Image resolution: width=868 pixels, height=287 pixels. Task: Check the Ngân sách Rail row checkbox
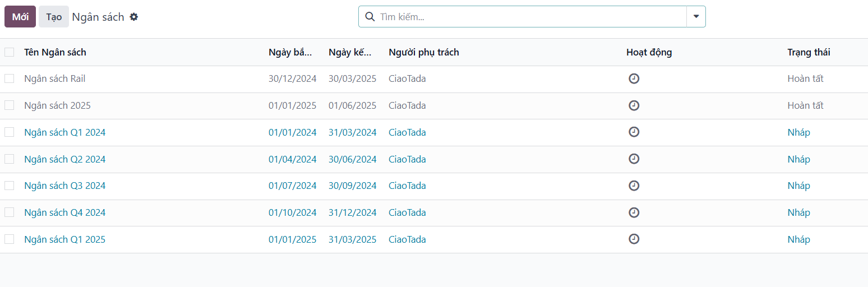(9, 78)
